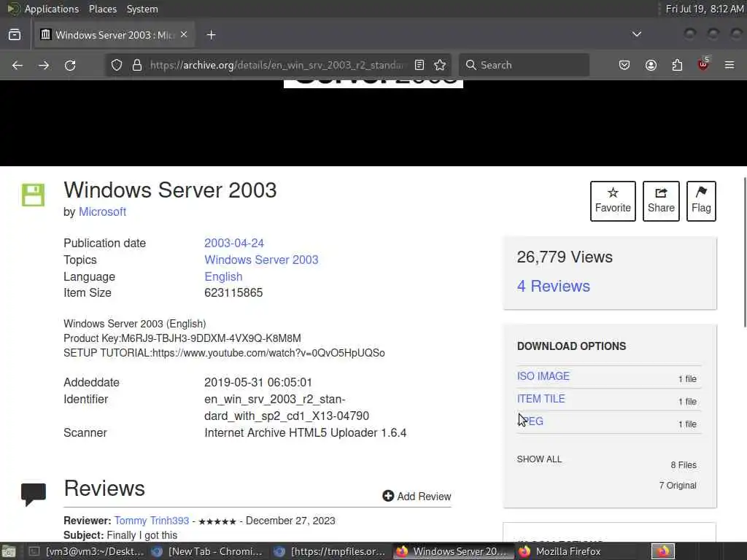The height and width of the screenshot is (560, 747).
Task: Open a new browser tab
Action: 211,35
